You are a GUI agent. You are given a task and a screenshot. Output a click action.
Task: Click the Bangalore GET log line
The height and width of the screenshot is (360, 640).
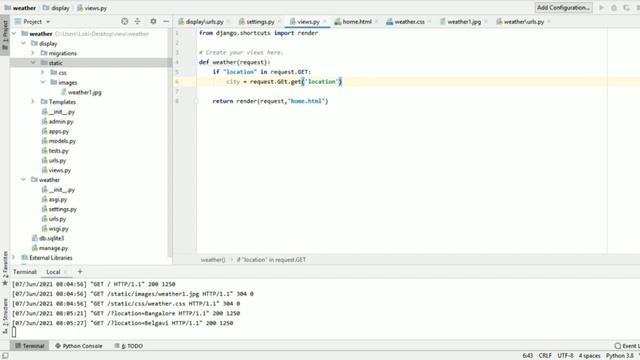(x=126, y=313)
